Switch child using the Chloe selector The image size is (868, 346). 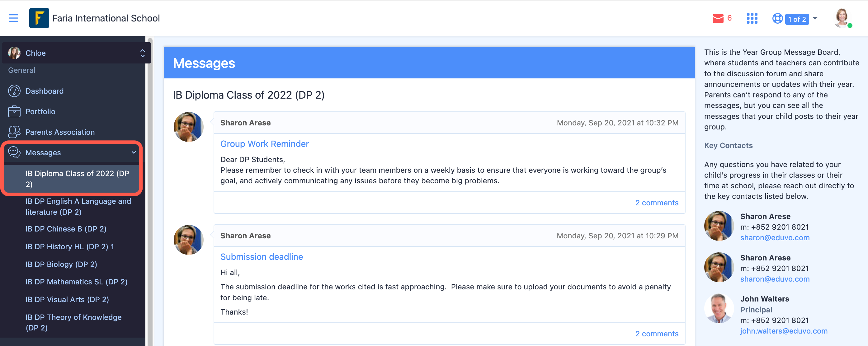pyautogui.click(x=77, y=53)
